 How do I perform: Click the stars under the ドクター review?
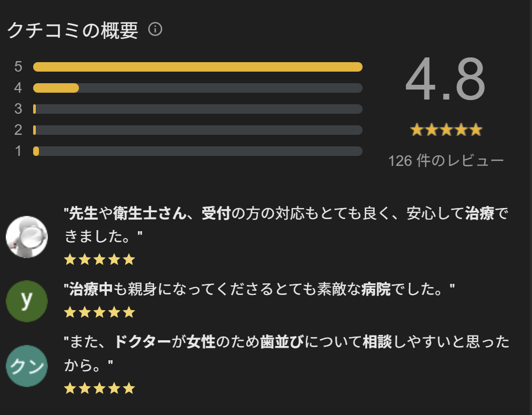(x=99, y=389)
